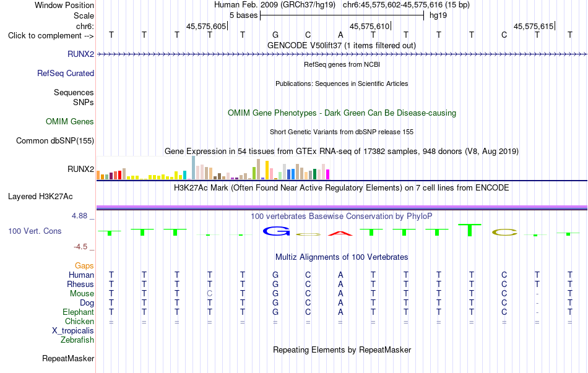Click the Gaps alignment label
This screenshot has width=588, height=373.
click(x=84, y=265)
